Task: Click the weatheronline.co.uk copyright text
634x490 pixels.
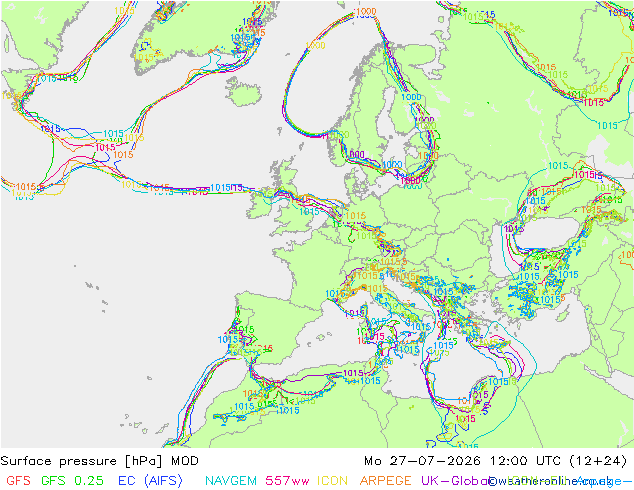Action: pyautogui.click(x=550, y=481)
